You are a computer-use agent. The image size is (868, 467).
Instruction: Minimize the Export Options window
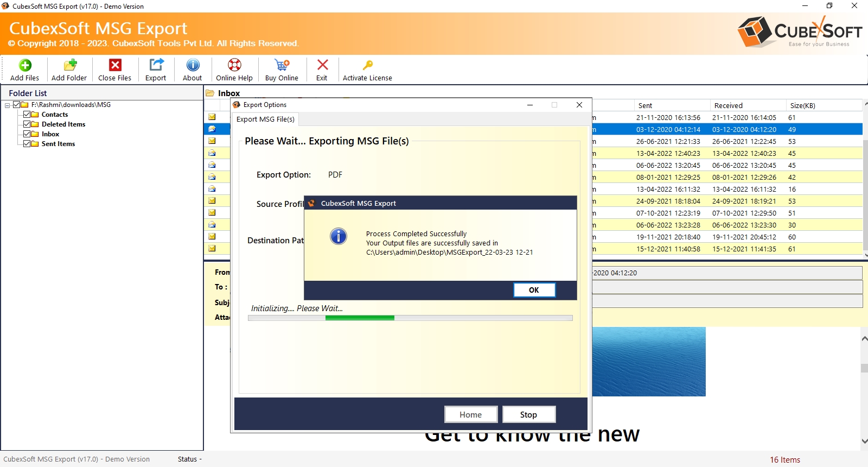coord(530,105)
